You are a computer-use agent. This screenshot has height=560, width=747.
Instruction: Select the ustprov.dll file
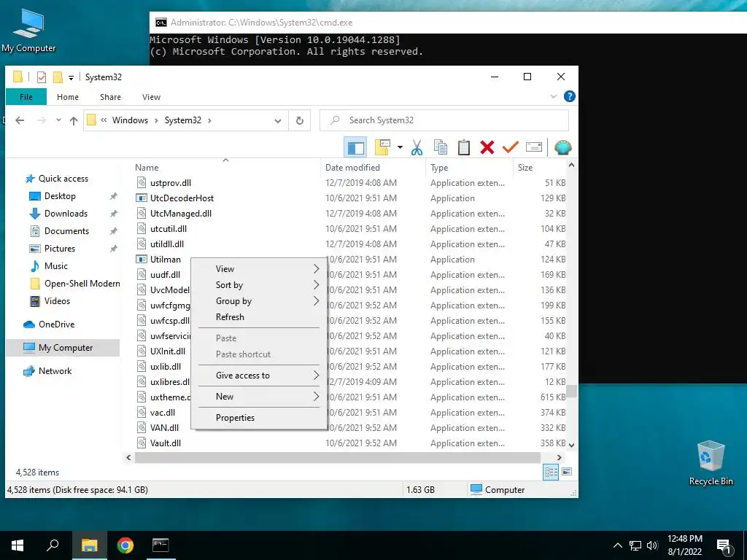(x=170, y=183)
